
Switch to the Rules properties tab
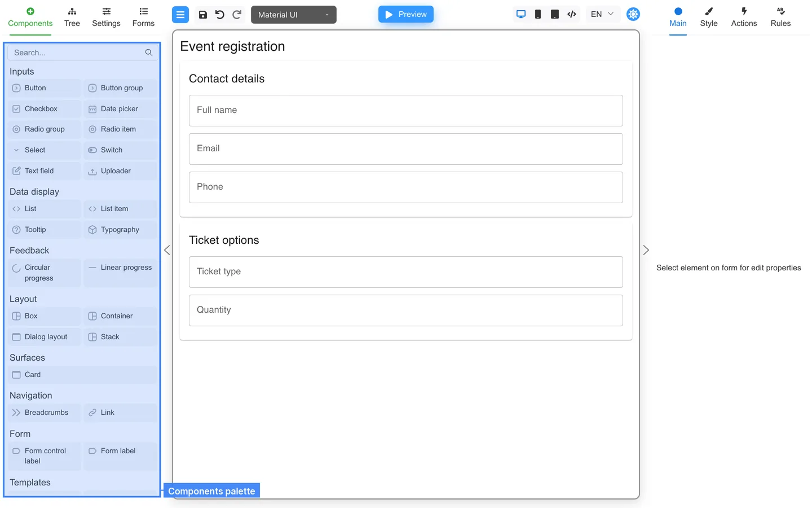point(780,17)
